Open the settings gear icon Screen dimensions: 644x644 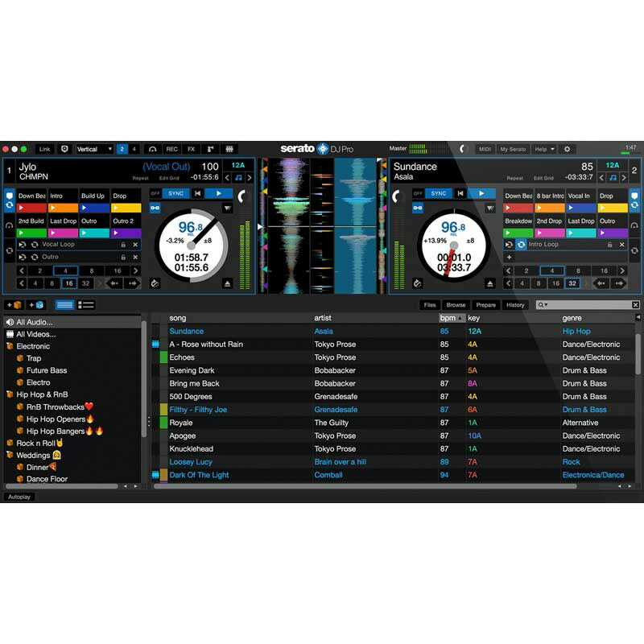click(567, 149)
